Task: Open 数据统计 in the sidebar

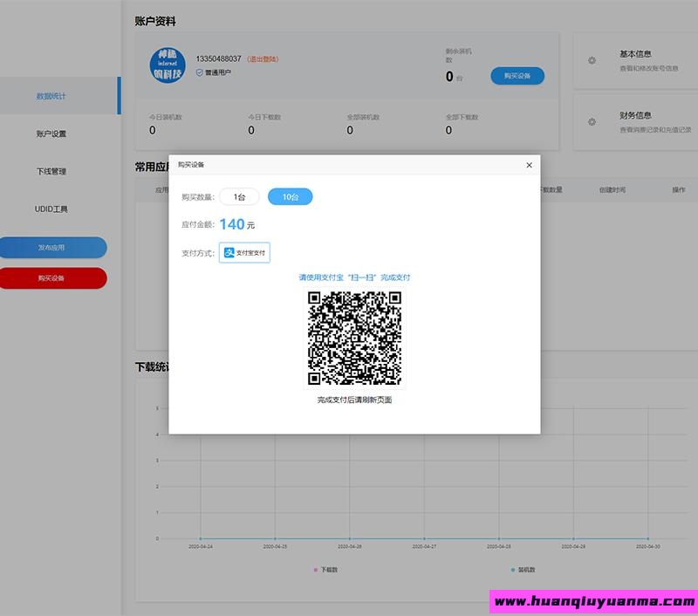Action: click(x=51, y=96)
